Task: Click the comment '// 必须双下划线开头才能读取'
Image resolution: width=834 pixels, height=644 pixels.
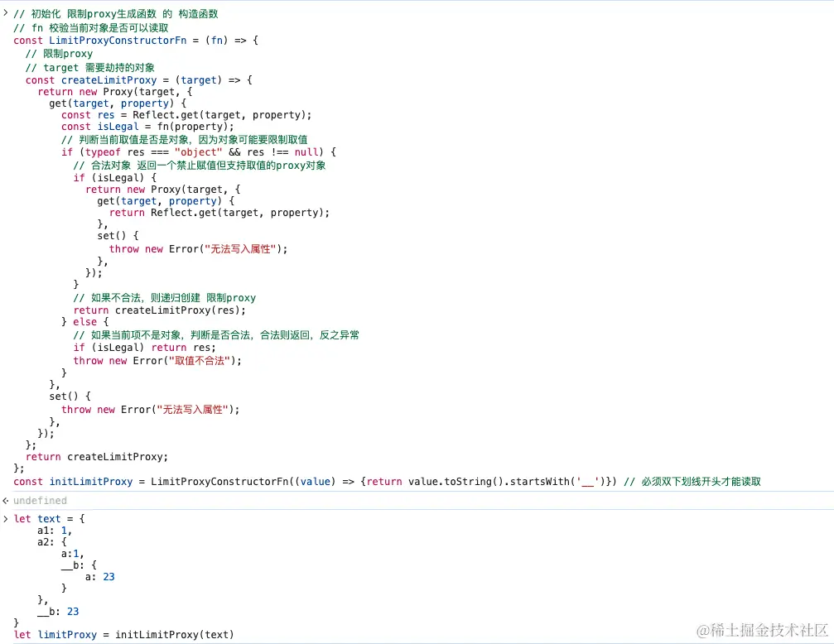Action: 692,481
